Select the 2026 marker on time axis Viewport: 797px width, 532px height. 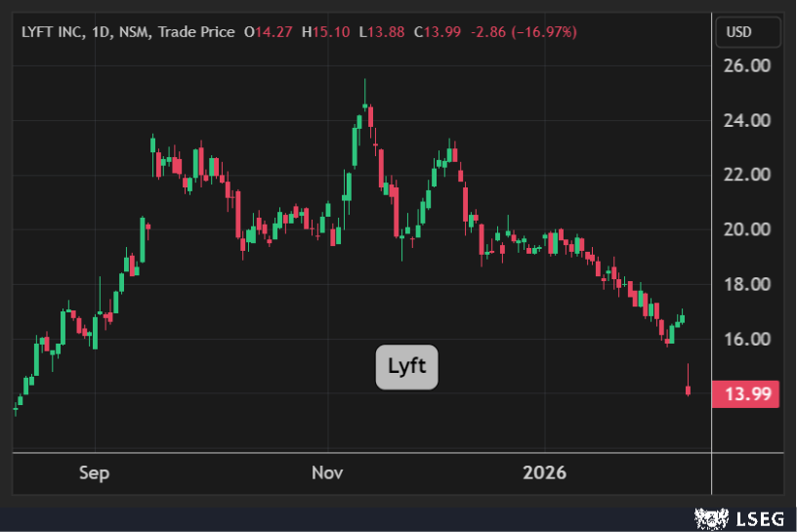coord(545,473)
